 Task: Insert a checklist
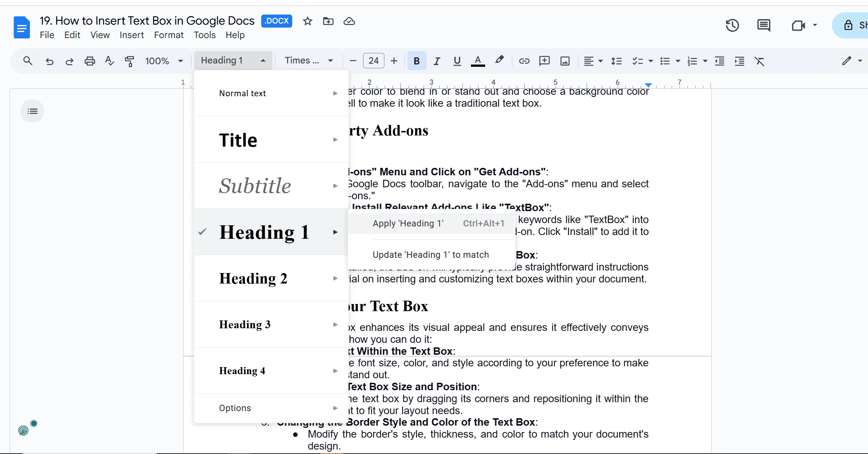pyautogui.click(x=637, y=61)
